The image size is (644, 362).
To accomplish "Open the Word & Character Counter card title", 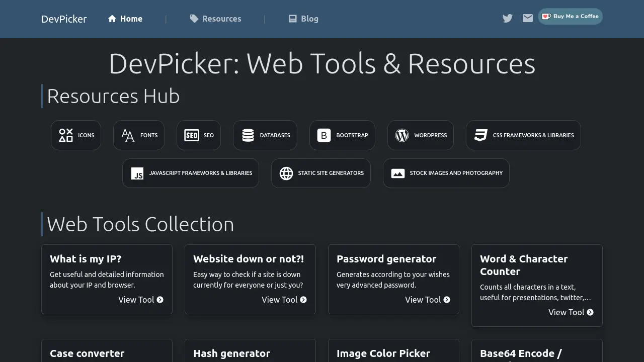I will (x=524, y=265).
